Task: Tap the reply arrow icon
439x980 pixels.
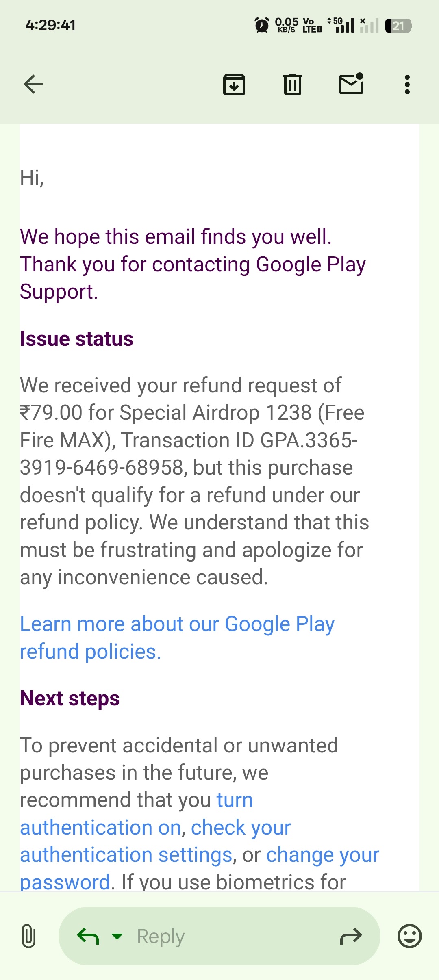Action: coord(88,936)
